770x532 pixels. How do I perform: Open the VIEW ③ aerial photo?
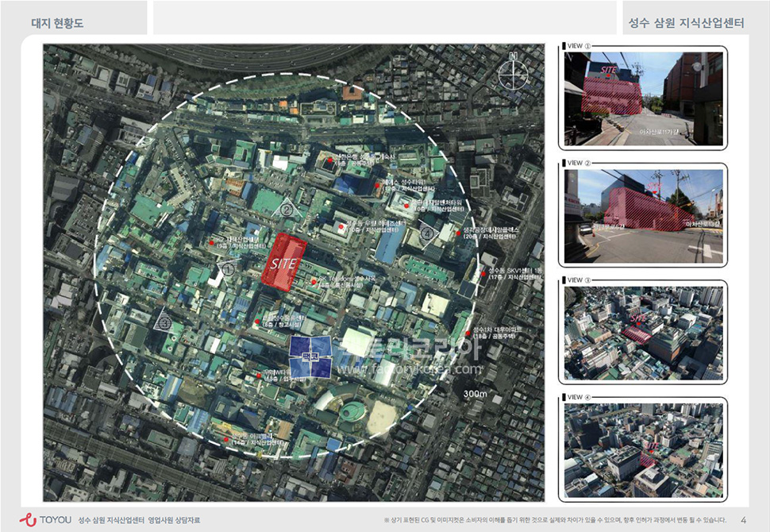[x=643, y=333]
